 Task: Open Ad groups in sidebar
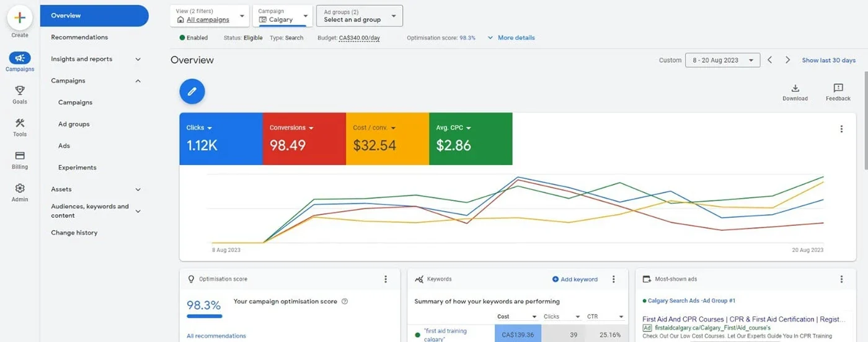point(74,124)
